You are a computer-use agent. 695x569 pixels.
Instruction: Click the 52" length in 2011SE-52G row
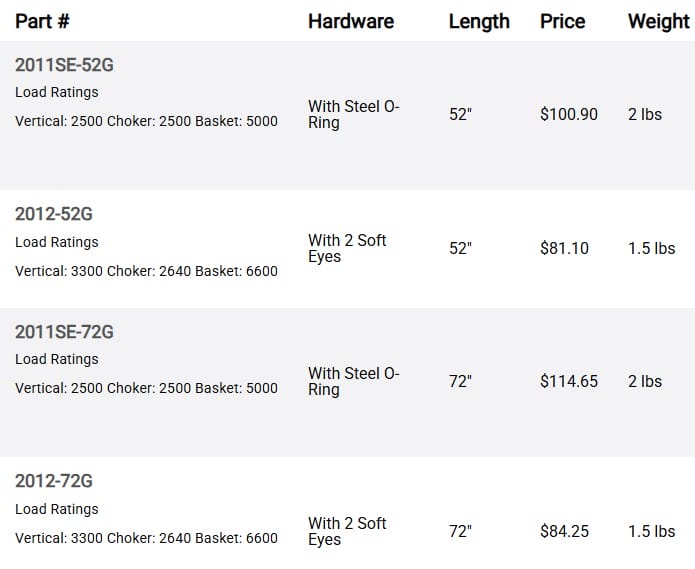pyautogui.click(x=460, y=115)
